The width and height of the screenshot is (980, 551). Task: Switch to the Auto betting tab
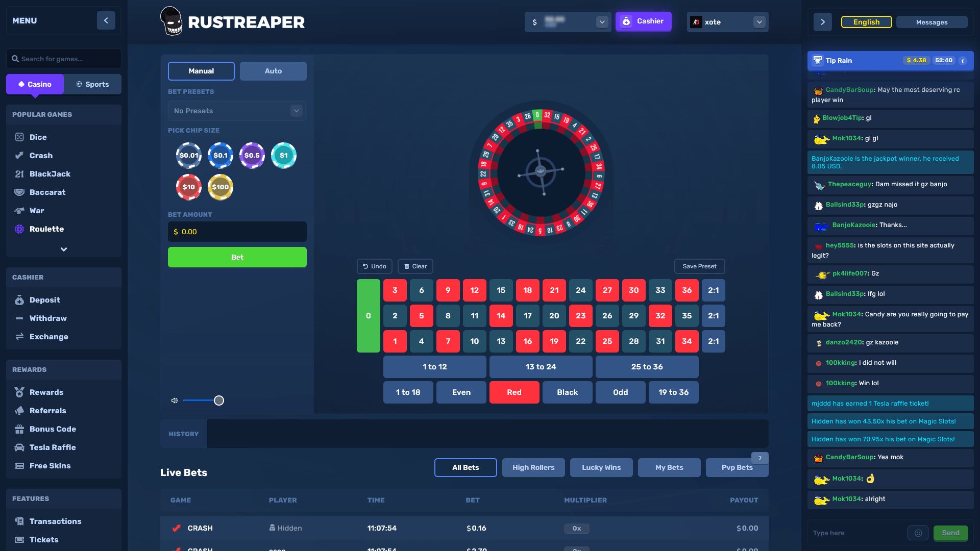click(x=273, y=70)
